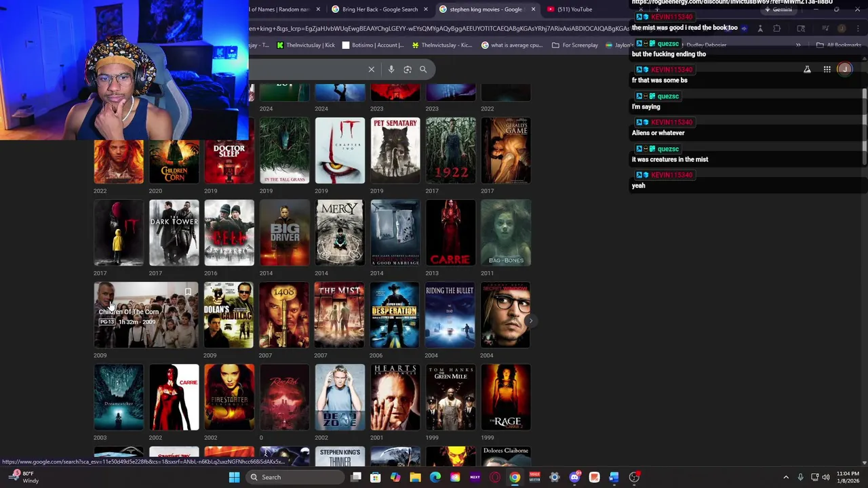Open microphone indicator in system tray
Viewport: 868px width, 488px height.
(800, 477)
